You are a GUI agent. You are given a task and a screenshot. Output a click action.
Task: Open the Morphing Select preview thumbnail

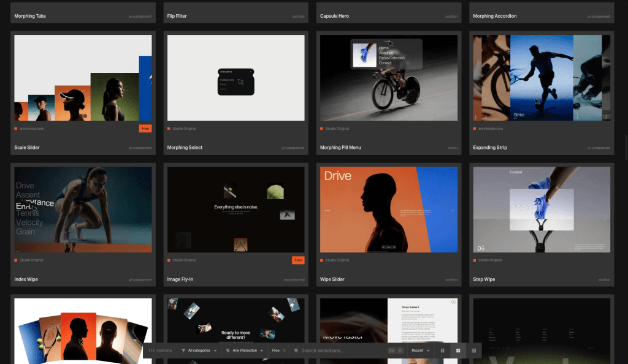point(236,78)
